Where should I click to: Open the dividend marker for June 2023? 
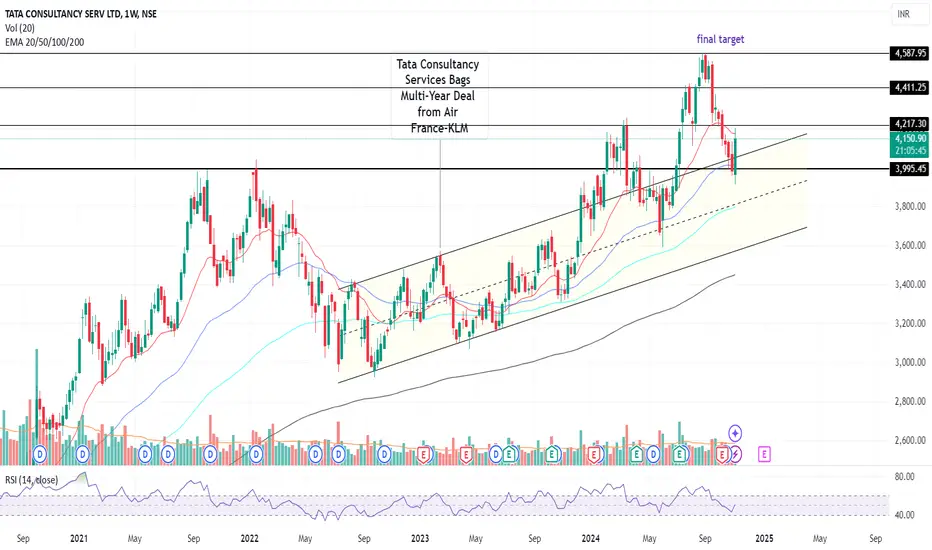coord(496,455)
